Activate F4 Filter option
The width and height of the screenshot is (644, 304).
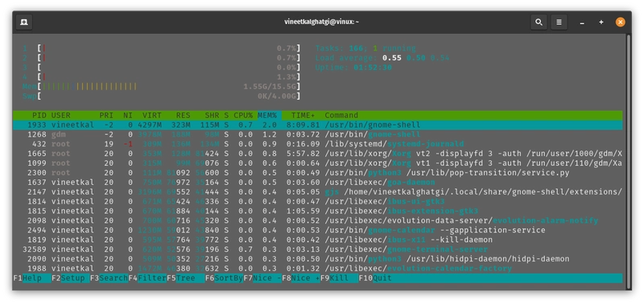pyautogui.click(x=147, y=278)
